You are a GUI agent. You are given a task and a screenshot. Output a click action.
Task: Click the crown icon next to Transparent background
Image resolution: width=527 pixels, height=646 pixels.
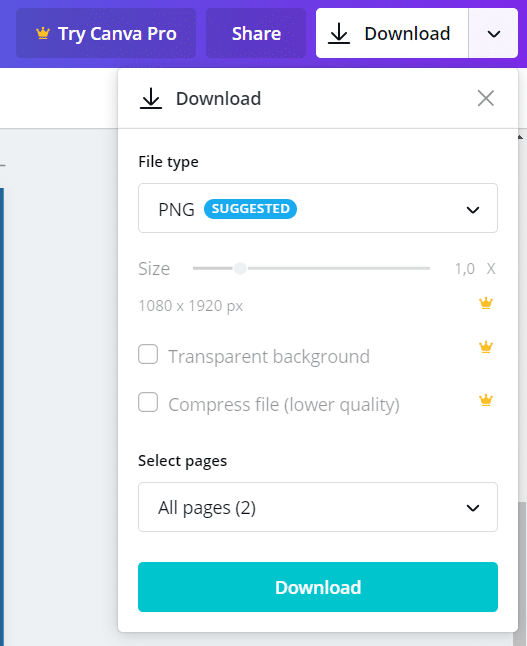click(x=486, y=347)
